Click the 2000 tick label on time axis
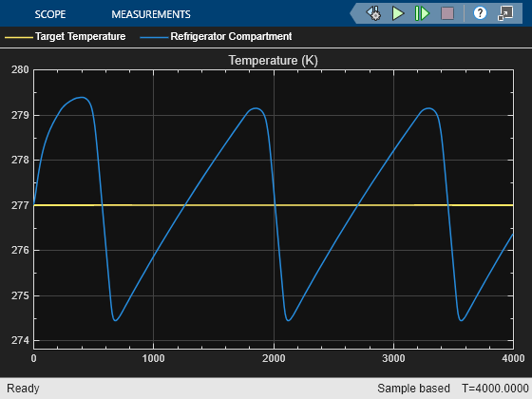This screenshot has width=532, height=399. 274,358
